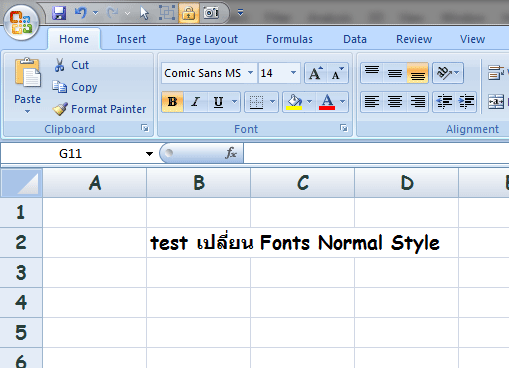Click the Wrap Text icon
The image size is (509, 368).
point(496,73)
